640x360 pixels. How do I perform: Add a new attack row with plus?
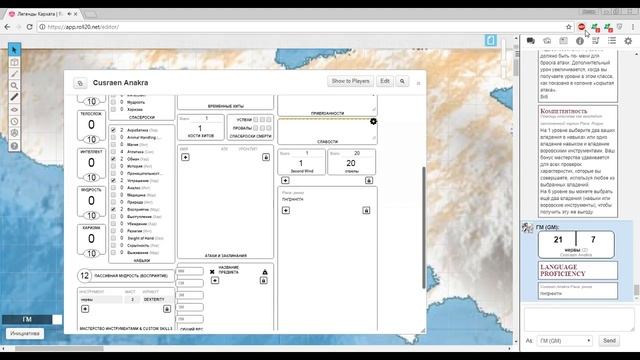click(185, 157)
